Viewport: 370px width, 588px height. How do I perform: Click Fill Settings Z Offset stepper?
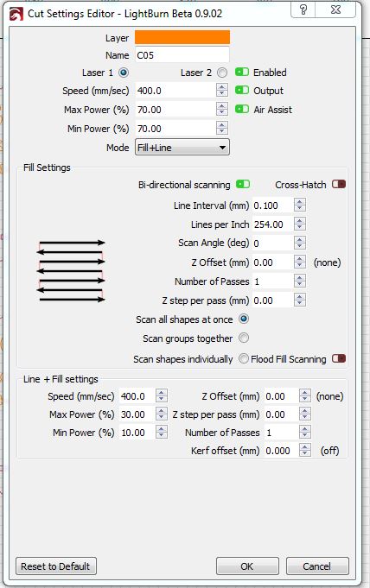click(300, 262)
